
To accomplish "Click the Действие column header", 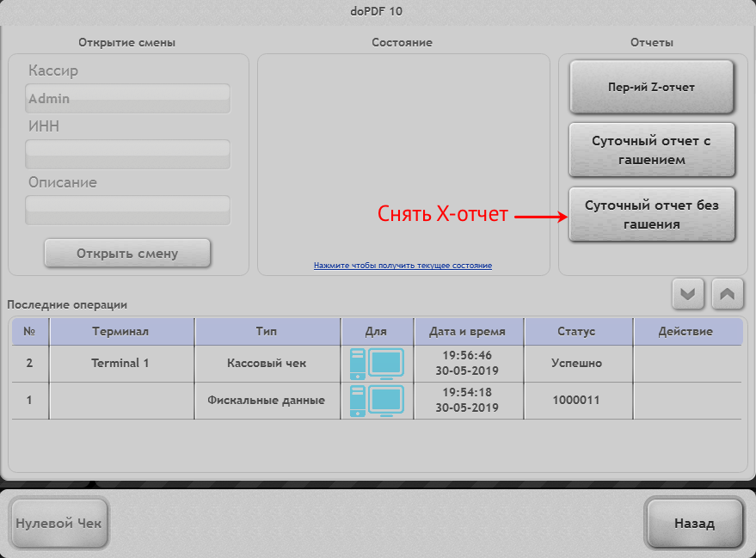I will 687,332.
